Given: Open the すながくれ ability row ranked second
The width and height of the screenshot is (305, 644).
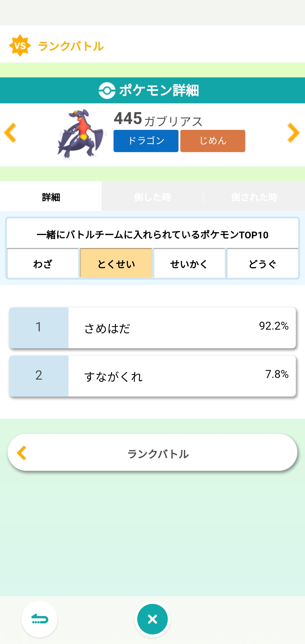Looking at the screenshot, I should 152,376.
